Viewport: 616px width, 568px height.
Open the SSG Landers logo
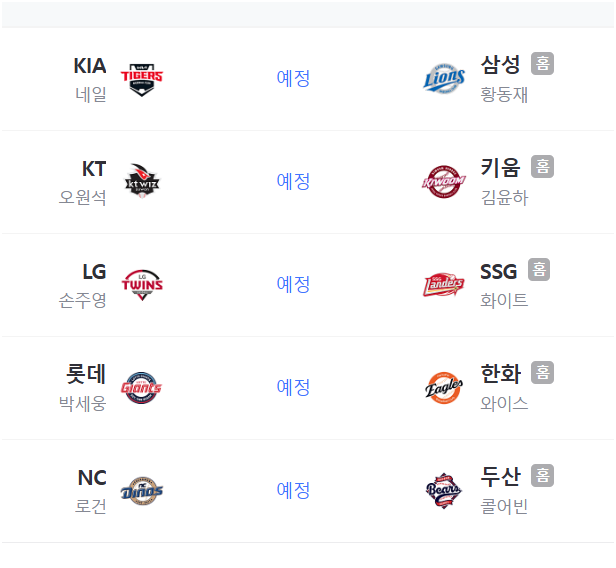pos(444,284)
